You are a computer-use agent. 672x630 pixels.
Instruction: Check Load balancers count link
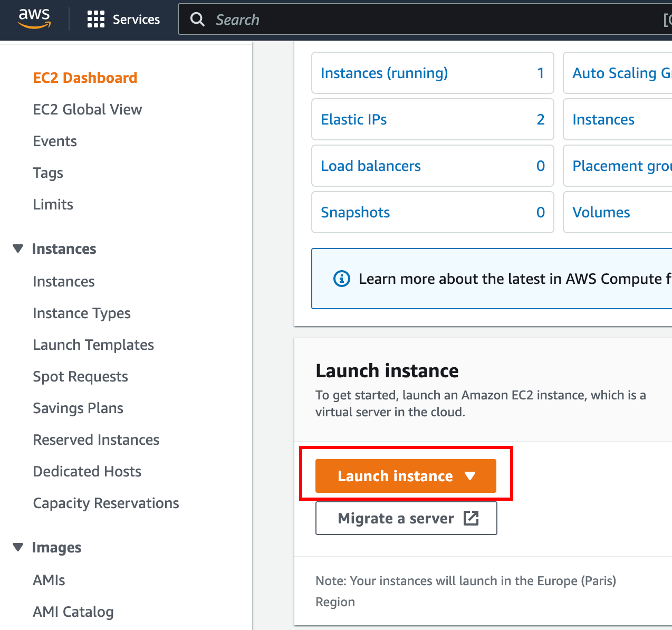(x=371, y=166)
